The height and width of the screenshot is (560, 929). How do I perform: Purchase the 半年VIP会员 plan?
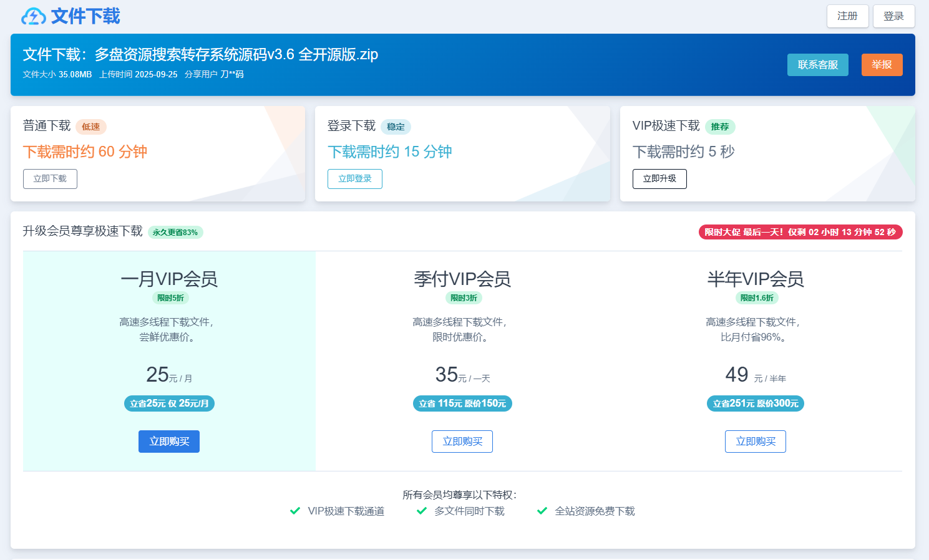[x=755, y=442]
